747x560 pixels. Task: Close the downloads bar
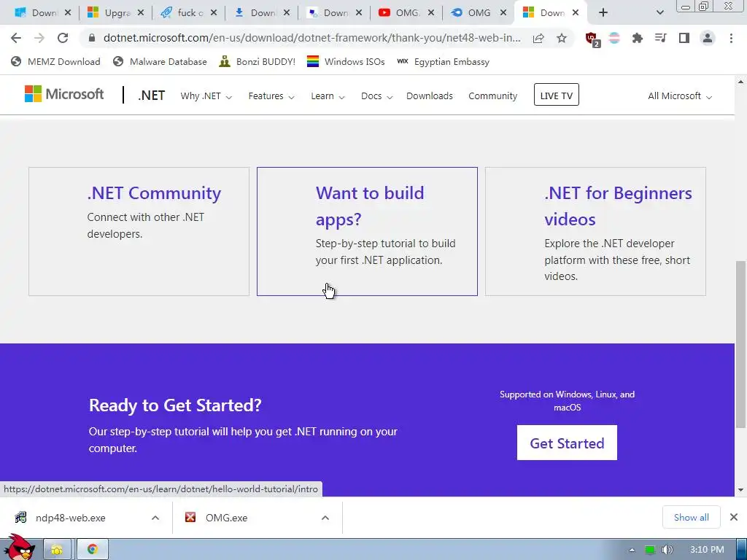734,517
